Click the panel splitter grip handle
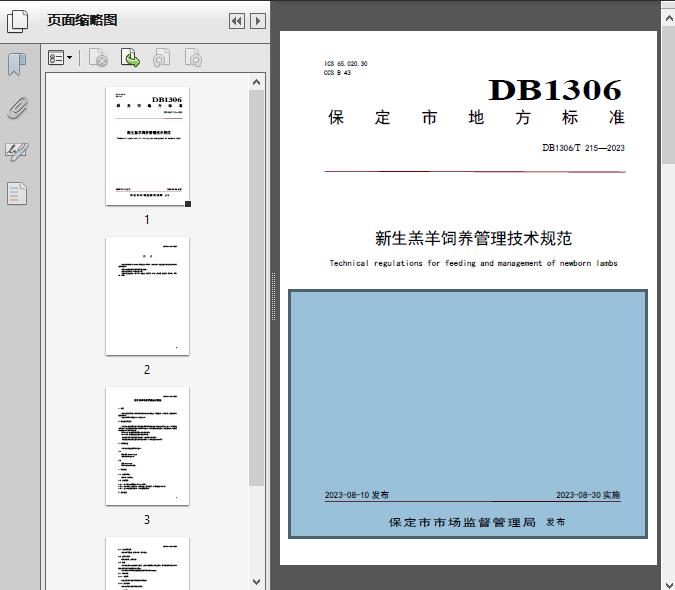The height and width of the screenshot is (590, 675). tap(273, 297)
